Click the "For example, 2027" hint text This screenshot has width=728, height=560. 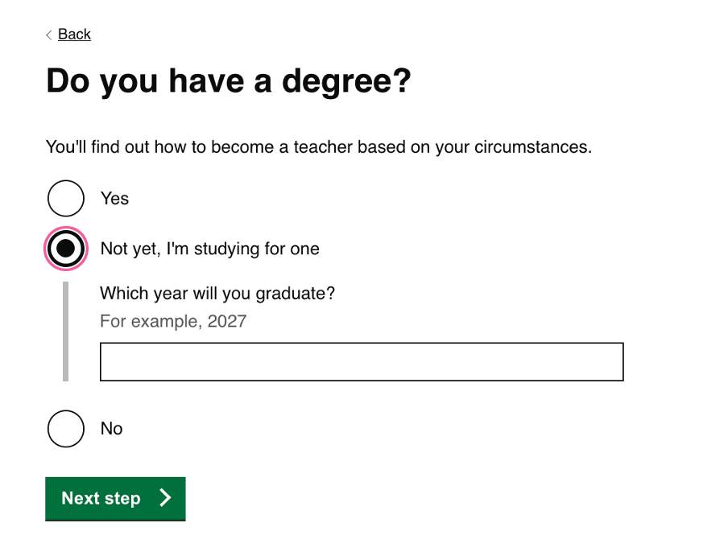click(173, 322)
